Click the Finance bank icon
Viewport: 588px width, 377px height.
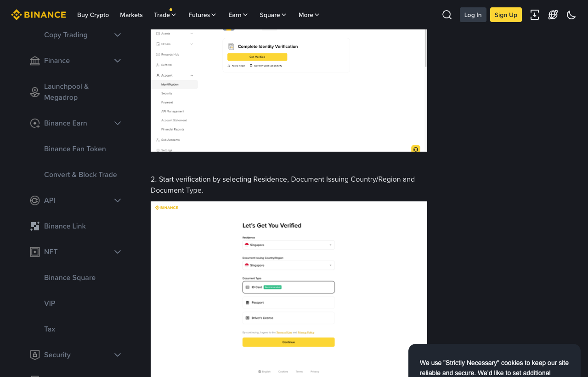pos(35,61)
